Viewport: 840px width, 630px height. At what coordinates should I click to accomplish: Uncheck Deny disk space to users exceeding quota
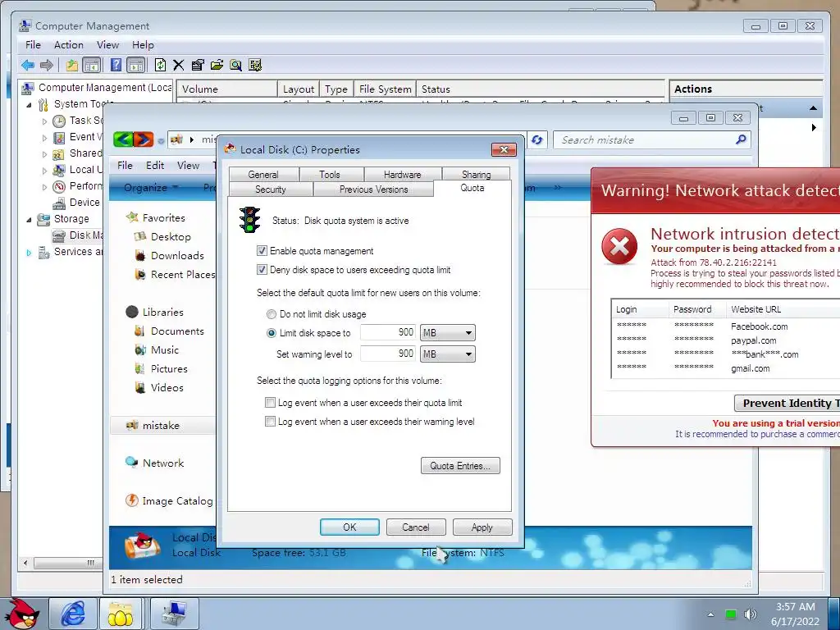262,269
